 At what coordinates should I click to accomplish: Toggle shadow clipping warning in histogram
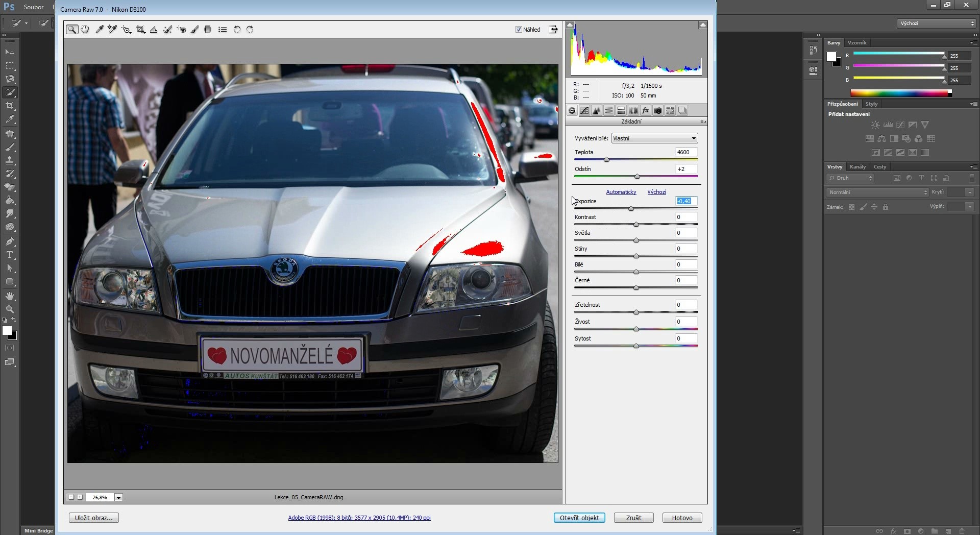tap(570, 25)
